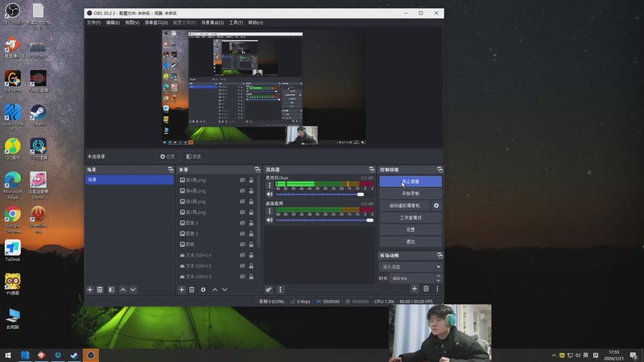Image resolution: width=644 pixels, height=362 pixels.
Task: Open 淡入淡出 transition dropdown
Action: (x=411, y=267)
